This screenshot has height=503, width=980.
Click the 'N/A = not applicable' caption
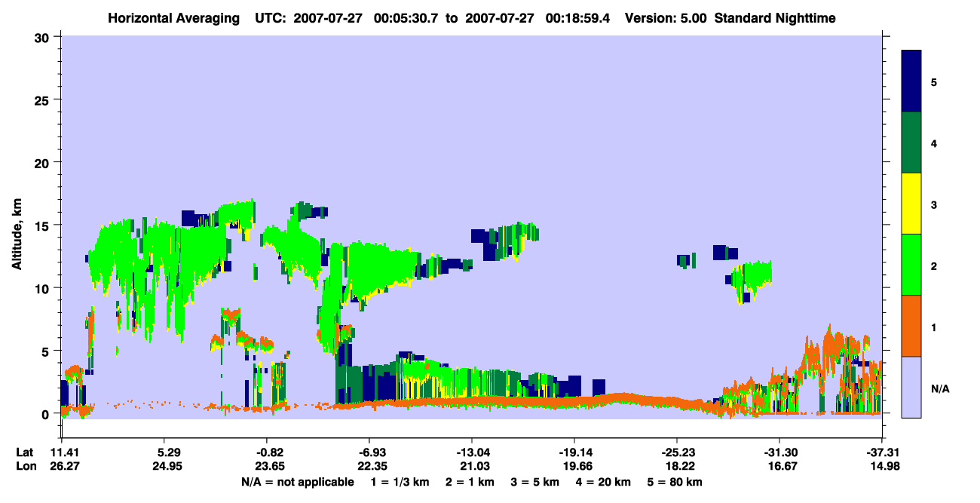click(298, 482)
